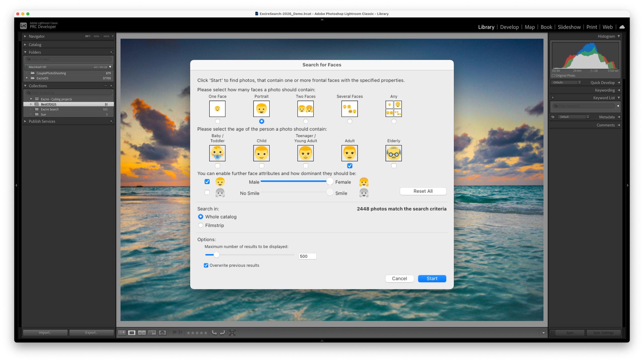
Task: Collapse the Histogram panel
Action: (x=619, y=36)
